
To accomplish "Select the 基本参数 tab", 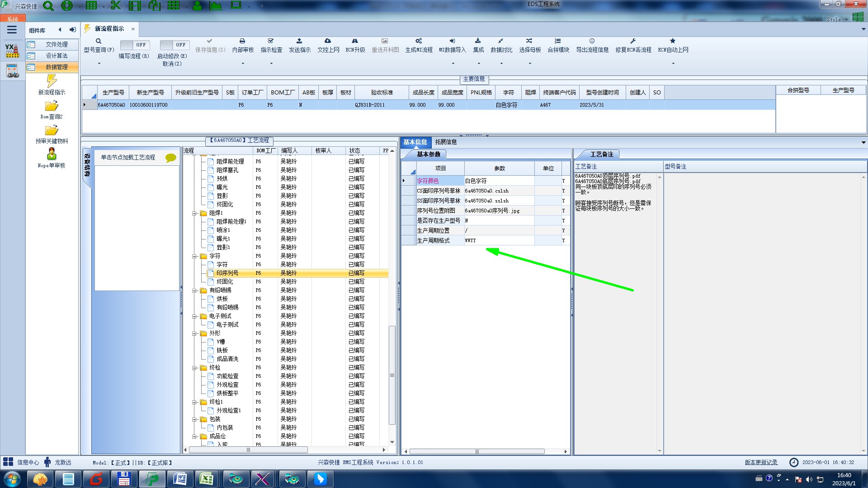I will (x=428, y=154).
